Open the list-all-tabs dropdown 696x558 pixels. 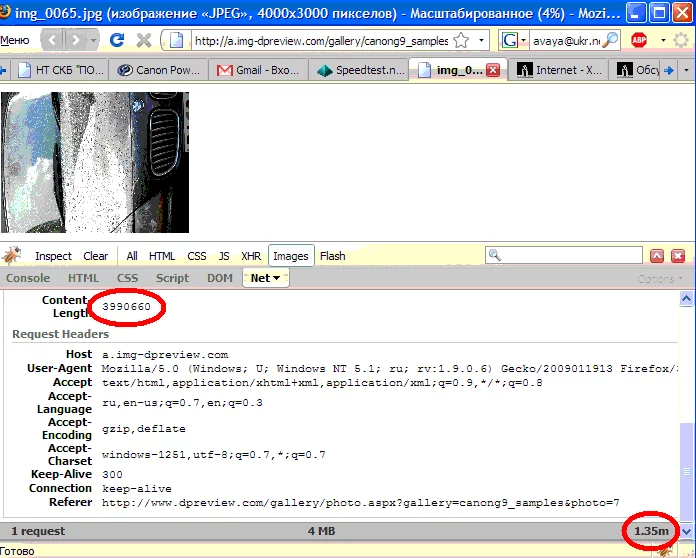(x=687, y=70)
